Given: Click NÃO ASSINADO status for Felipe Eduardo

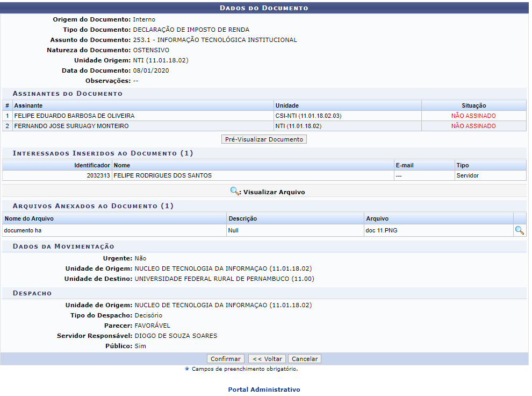Looking at the screenshot, I should [x=473, y=116].
